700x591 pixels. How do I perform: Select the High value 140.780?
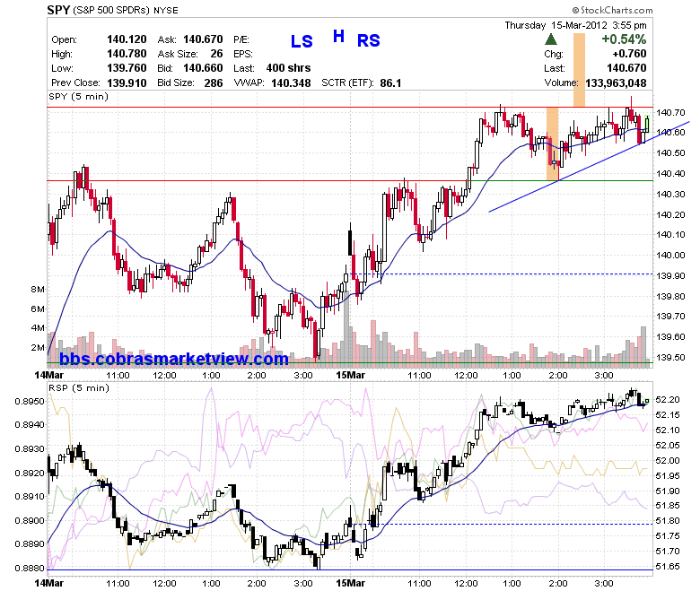(x=127, y=54)
